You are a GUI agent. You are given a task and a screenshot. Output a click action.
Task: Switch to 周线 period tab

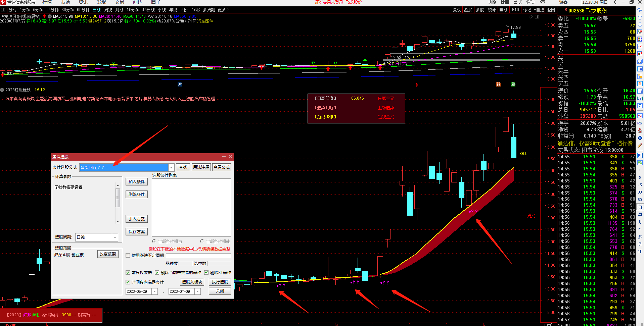click(108, 10)
